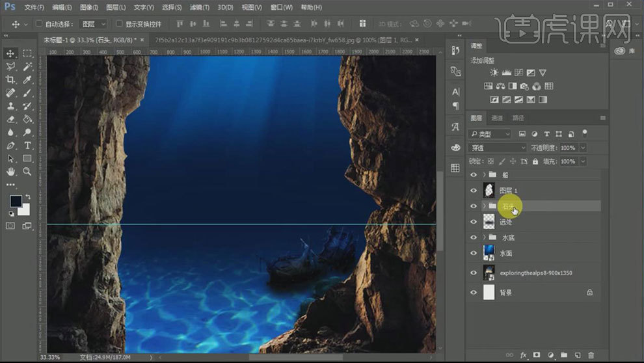Pick the Horizontal Type tool
The width and height of the screenshot is (644, 363).
pyautogui.click(x=27, y=145)
